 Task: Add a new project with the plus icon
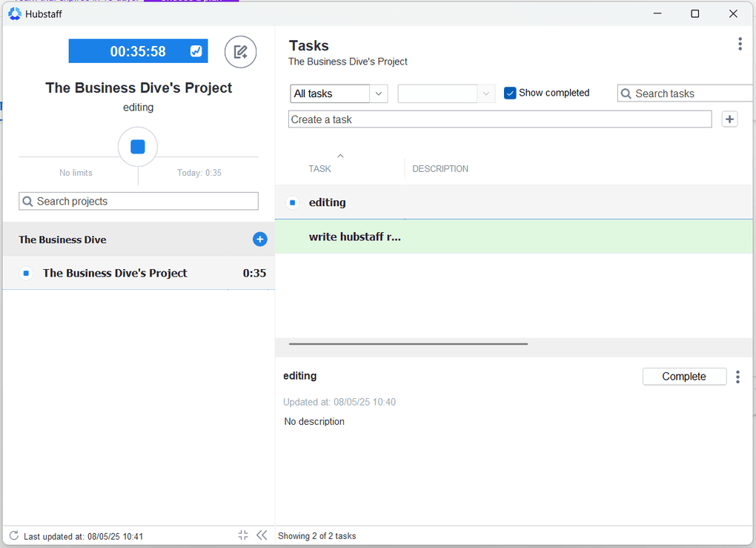(x=259, y=239)
